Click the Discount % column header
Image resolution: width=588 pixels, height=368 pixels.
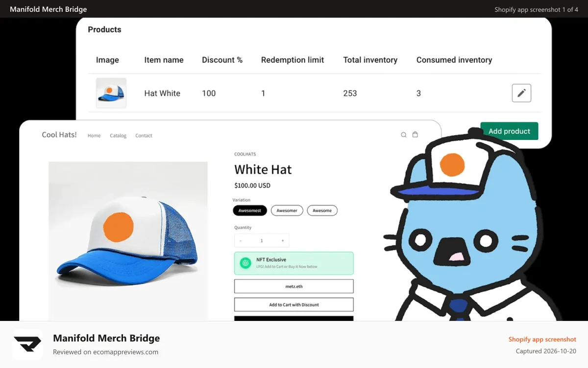pyautogui.click(x=222, y=60)
